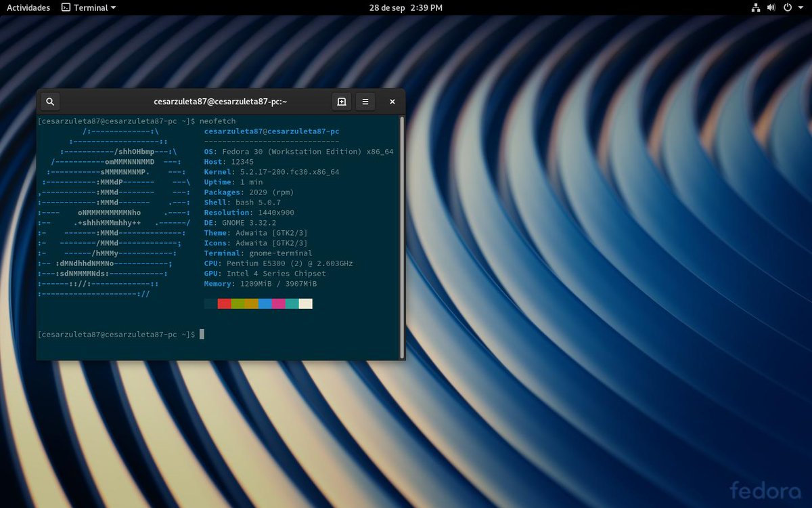Mute system audio from the status area

[771, 7]
